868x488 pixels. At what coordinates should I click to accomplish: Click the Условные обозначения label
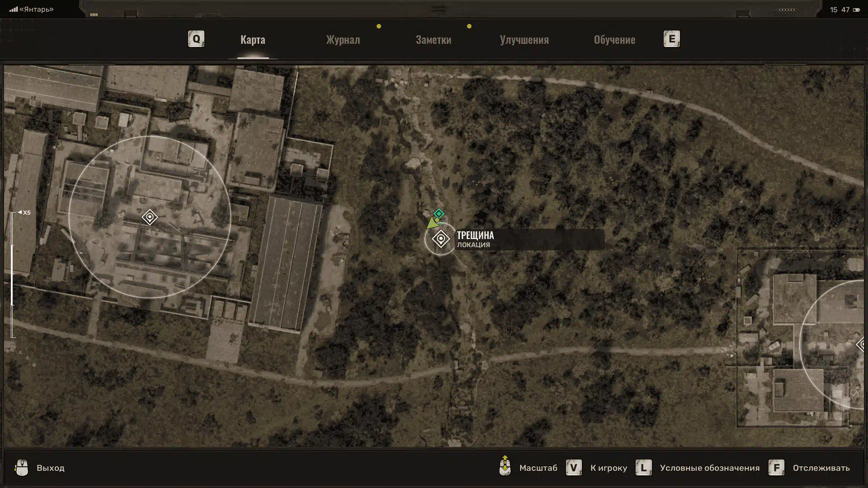tap(709, 468)
